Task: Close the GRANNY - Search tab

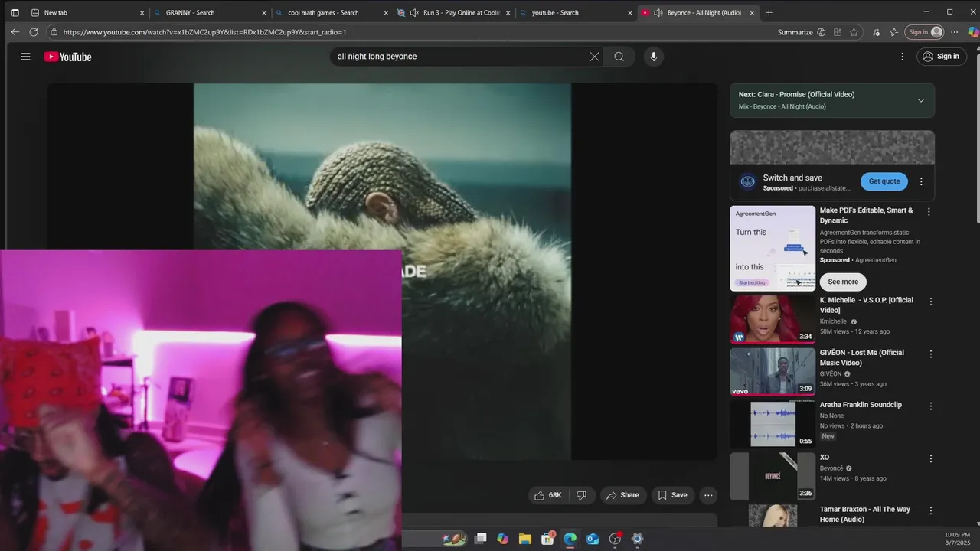Action: 264,12
